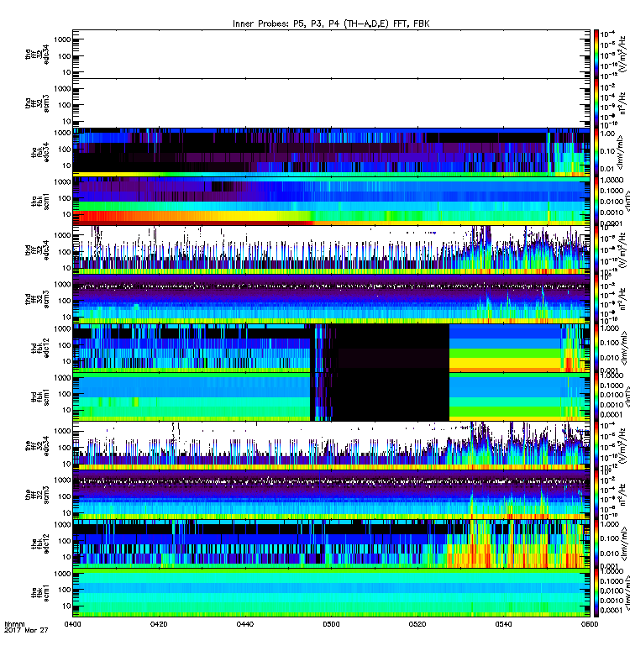This screenshot has height=672, width=630.
Task: Click the the fff edc34 spectrogram plot
Action: (x=331, y=446)
